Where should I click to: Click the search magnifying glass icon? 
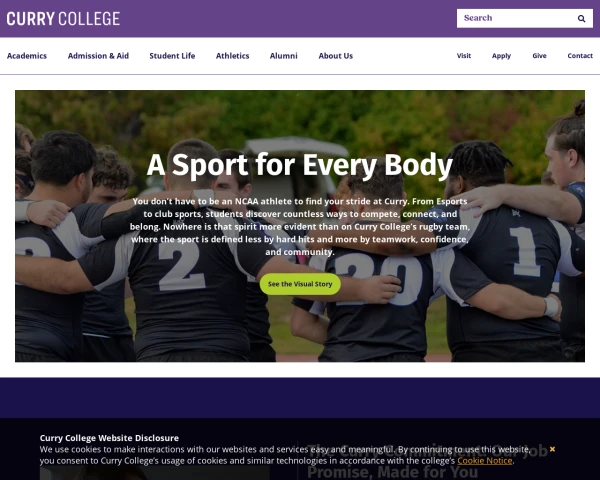(x=581, y=18)
